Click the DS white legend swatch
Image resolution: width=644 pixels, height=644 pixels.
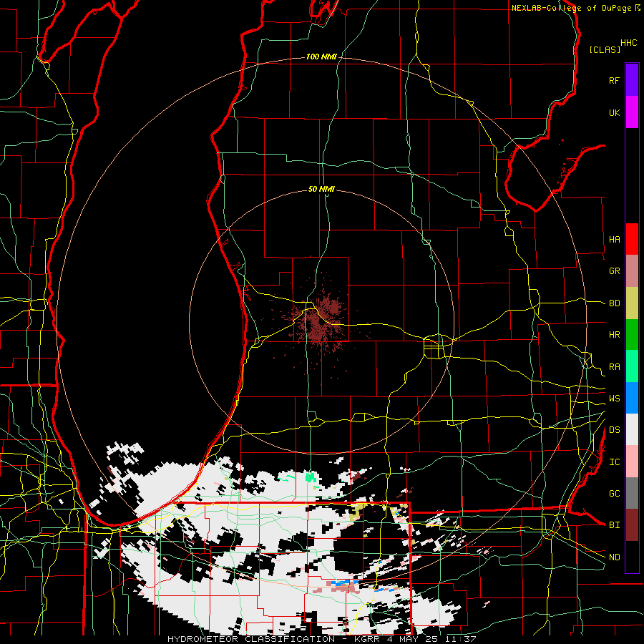tap(632, 429)
